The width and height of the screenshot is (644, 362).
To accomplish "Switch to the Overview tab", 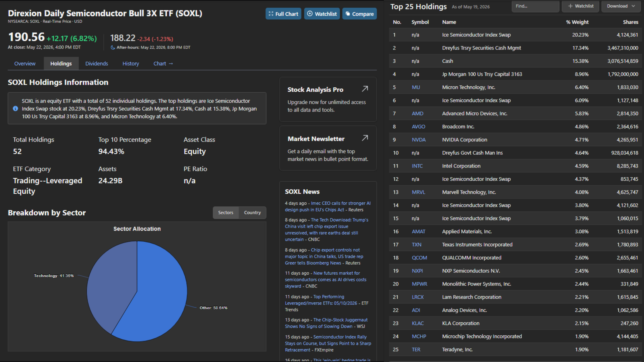I will point(25,64).
